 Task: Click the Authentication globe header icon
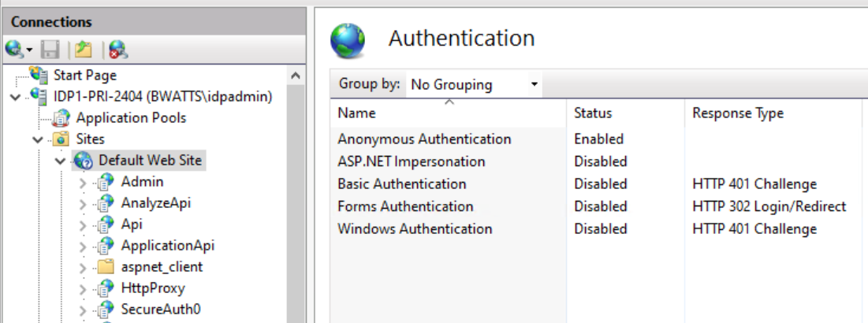point(348,40)
